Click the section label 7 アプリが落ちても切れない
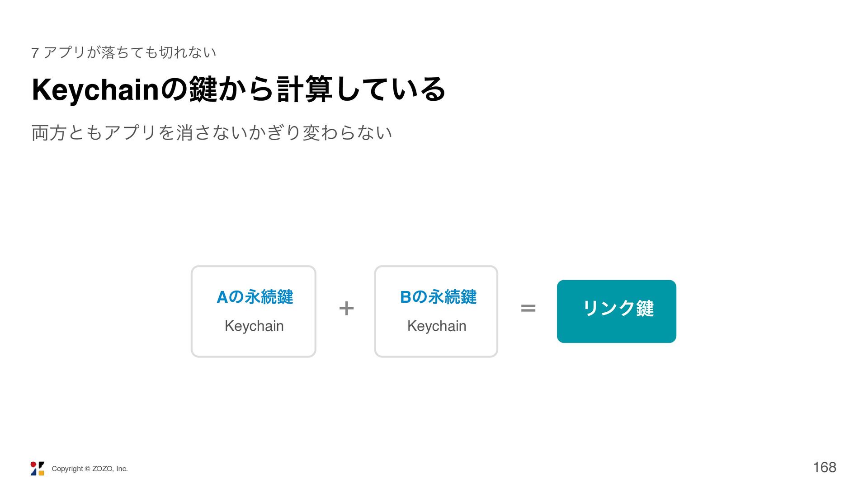Image resolution: width=868 pixels, height=488 pixels. [x=124, y=52]
